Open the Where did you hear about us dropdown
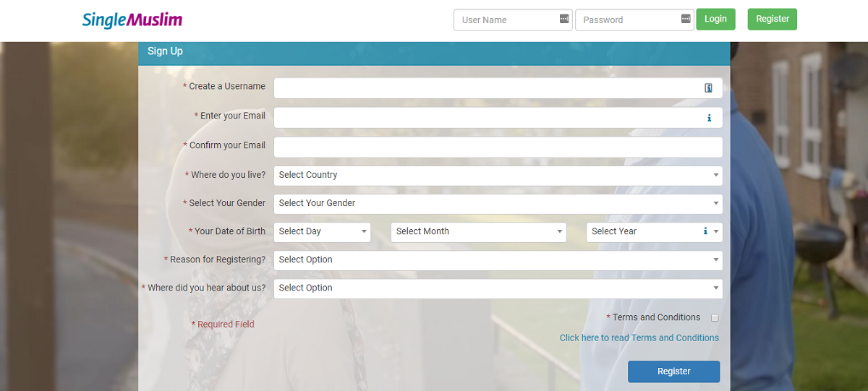 tap(498, 288)
